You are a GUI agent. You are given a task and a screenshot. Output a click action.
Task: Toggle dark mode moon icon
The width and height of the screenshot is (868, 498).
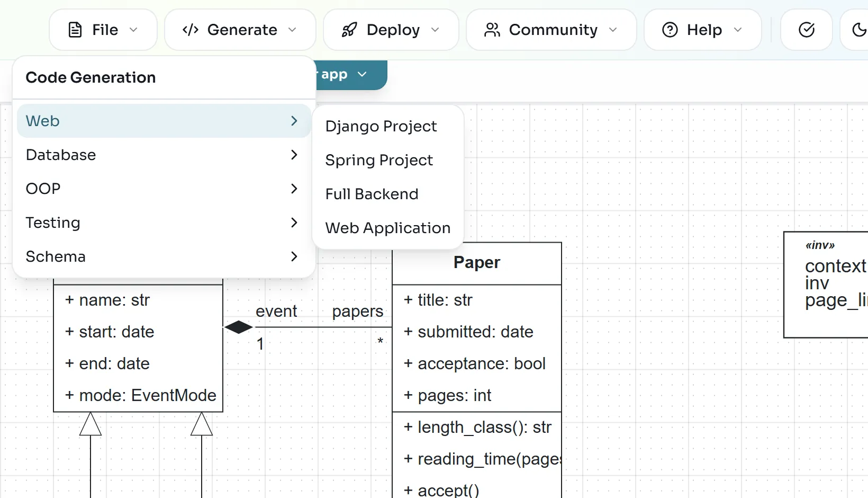point(858,30)
